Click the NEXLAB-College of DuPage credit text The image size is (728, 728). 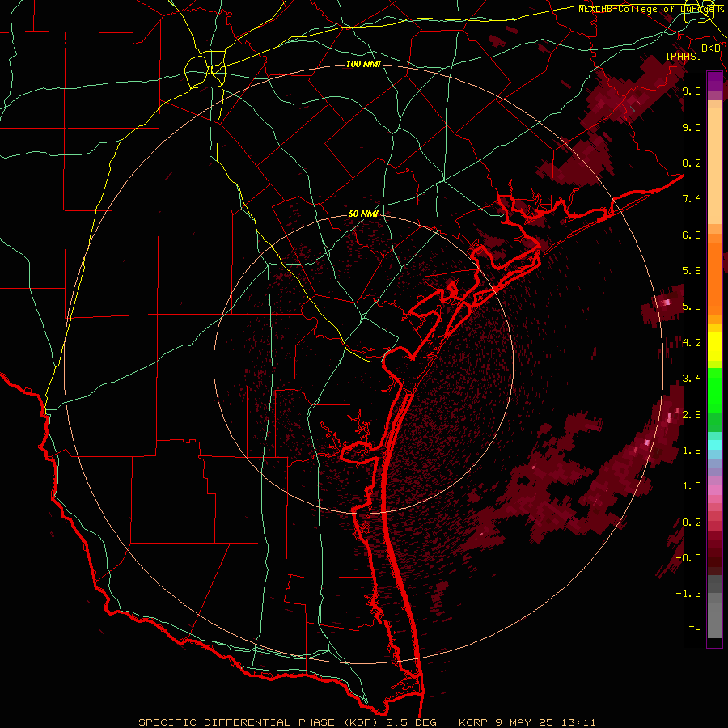[x=650, y=9]
